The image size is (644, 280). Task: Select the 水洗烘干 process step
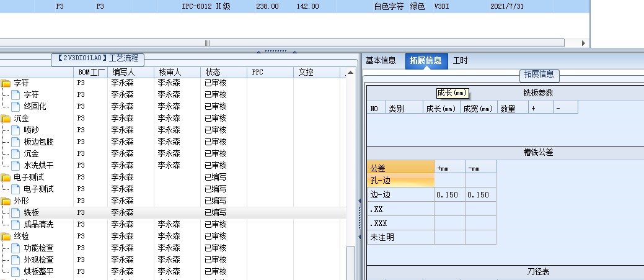point(38,165)
